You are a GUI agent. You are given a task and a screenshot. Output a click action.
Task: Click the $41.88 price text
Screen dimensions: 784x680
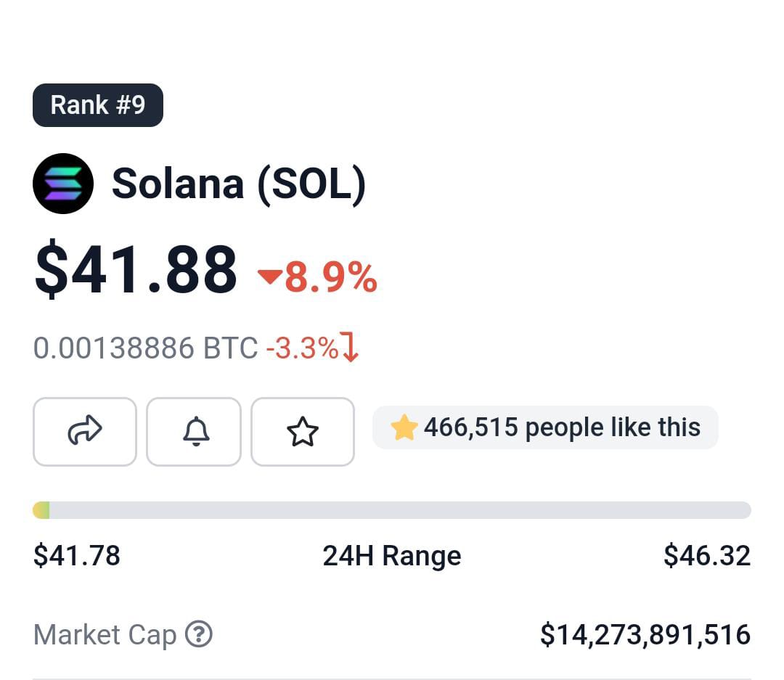136,271
